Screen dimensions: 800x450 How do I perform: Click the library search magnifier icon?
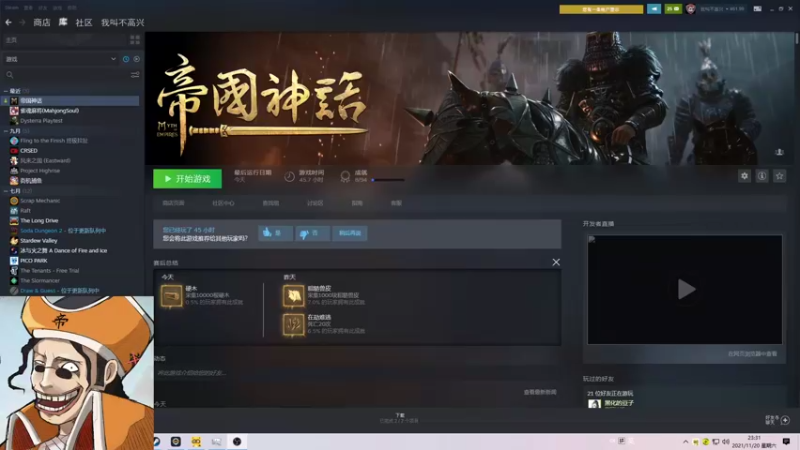click(10, 75)
